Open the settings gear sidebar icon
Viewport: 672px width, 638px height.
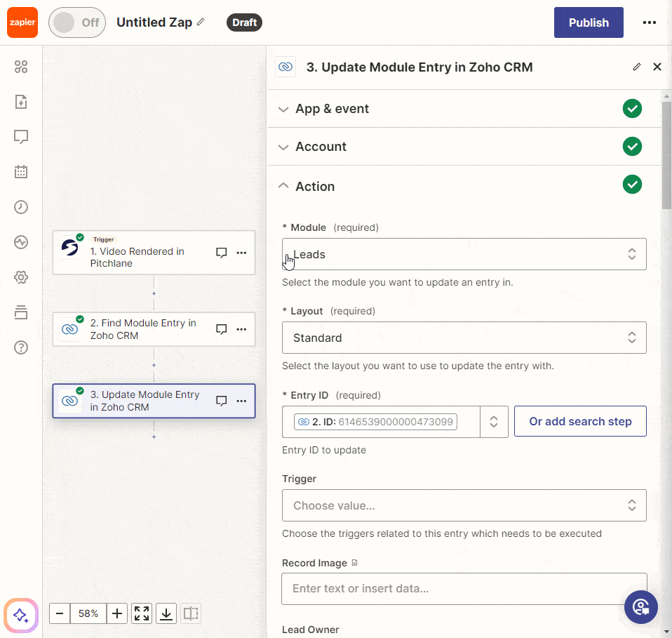pyautogui.click(x=21, y=277)
